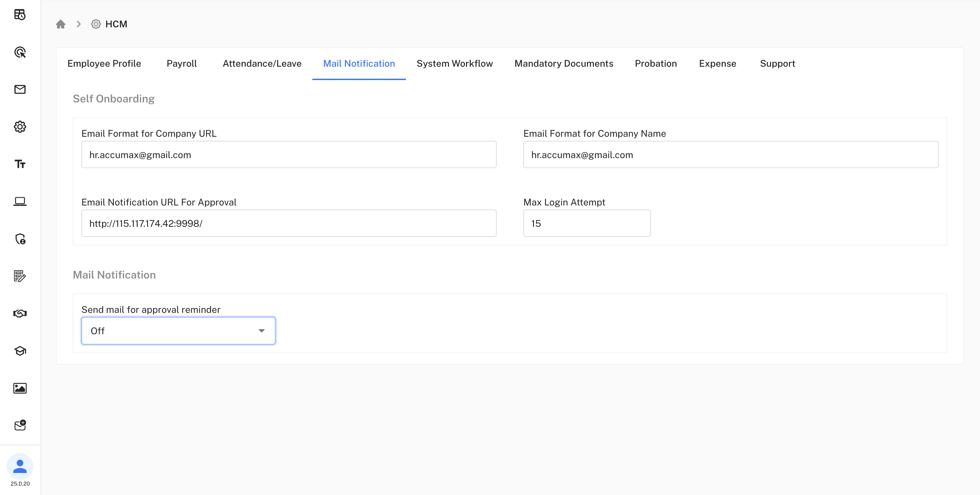The width and height of the screenshot is (980, 495).
Task: Switch to the Payroll tab
Action: tap(181, 64)
